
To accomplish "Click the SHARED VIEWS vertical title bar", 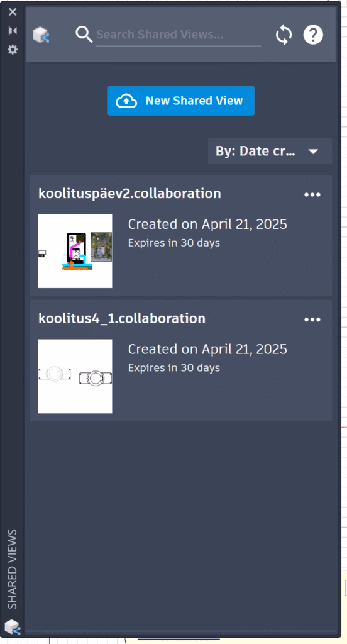I will [x=13, y=569].
